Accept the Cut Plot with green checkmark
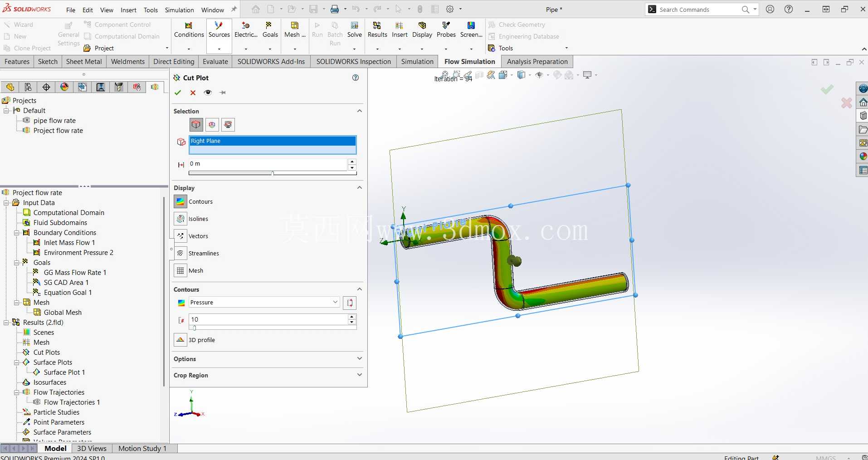 [x=178, y=93]
